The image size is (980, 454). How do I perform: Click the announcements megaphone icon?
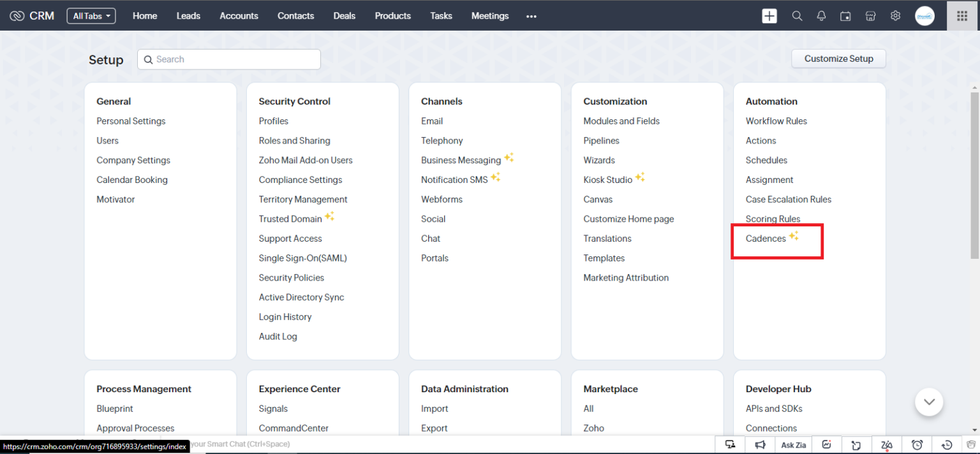(x=760, y=444)
